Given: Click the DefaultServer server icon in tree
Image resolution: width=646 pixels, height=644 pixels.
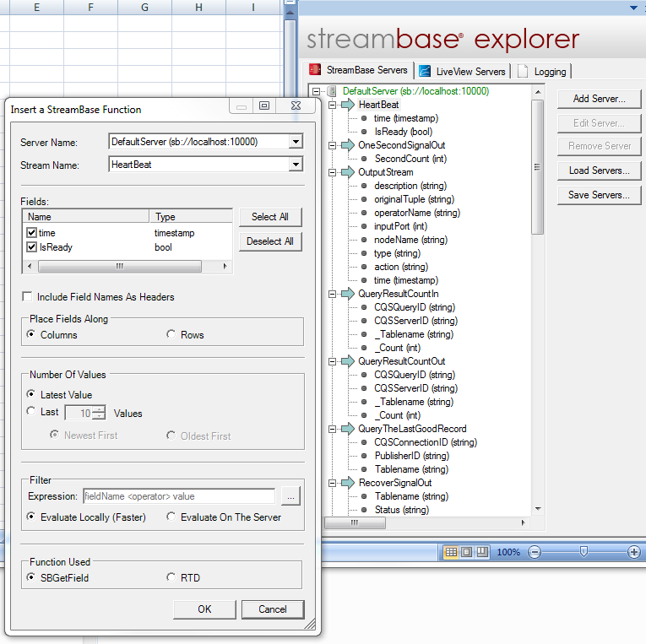Looking at the screenshot, I should (332, 91).
